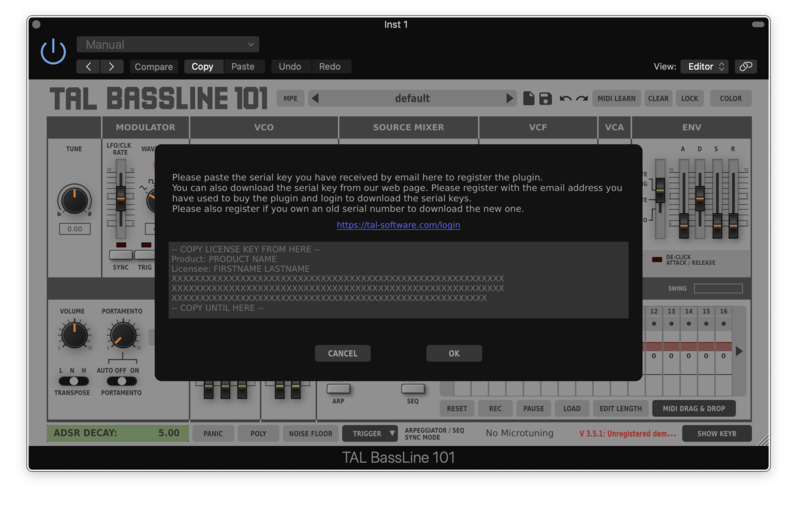Toggle the ARP button
Viewport: 800px width, 524px height.
click(x=338, y=389)
